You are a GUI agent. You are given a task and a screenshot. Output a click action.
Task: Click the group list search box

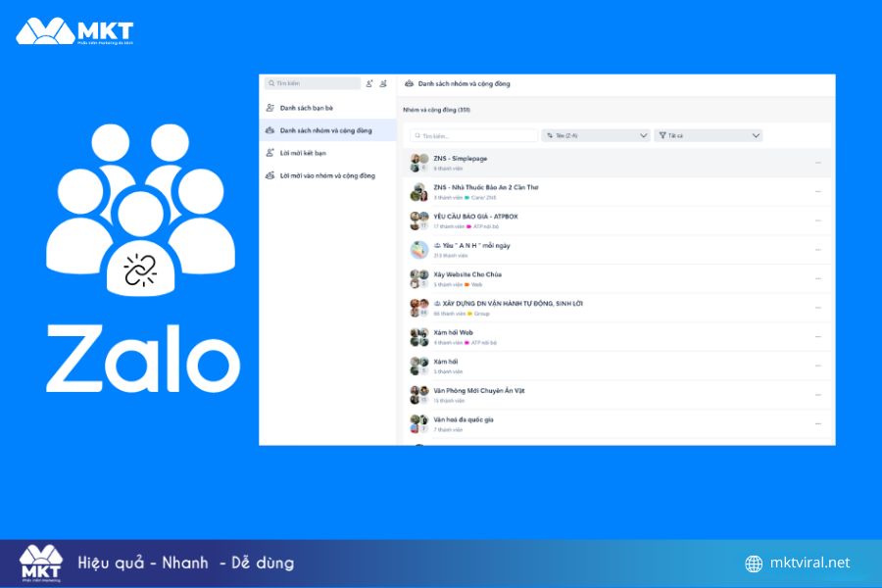click(473, 135)
